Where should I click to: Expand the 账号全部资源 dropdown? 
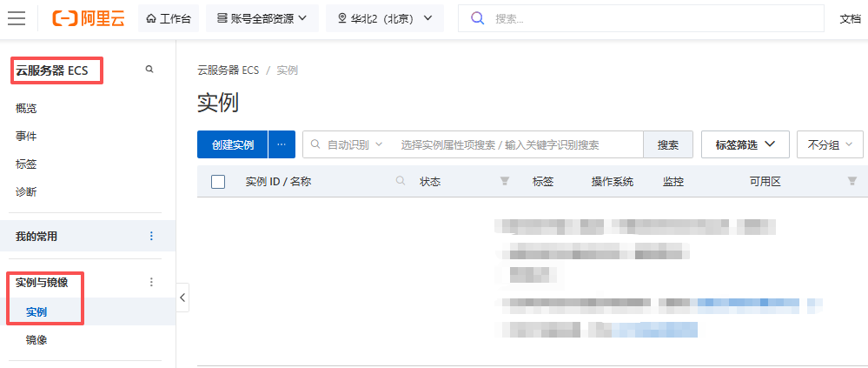coord(262,18)
